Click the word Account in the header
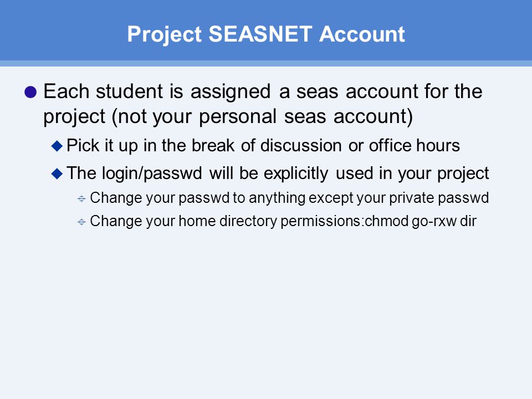 (362, 34)
